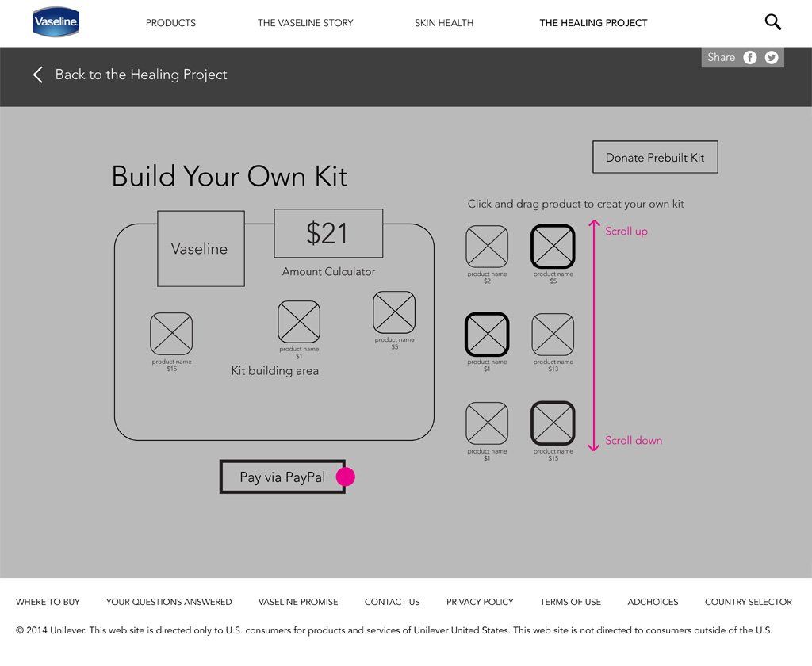Click the Vaseline box on the kit

pyautogui.click(x=201, y=249)
